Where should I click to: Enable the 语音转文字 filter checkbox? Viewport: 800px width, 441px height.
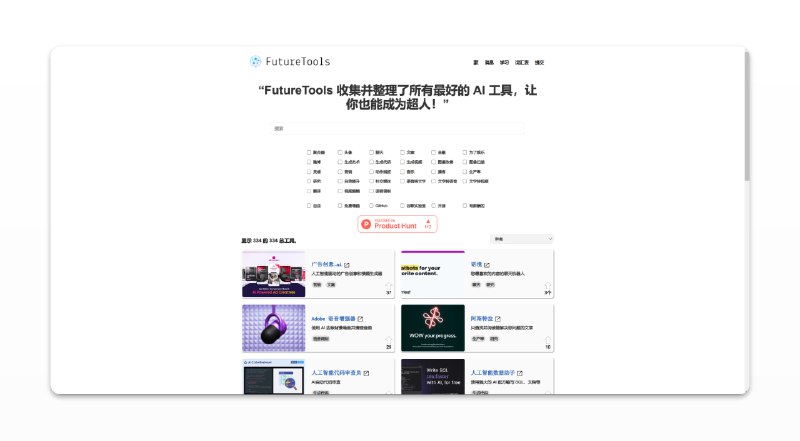[403, 181]
